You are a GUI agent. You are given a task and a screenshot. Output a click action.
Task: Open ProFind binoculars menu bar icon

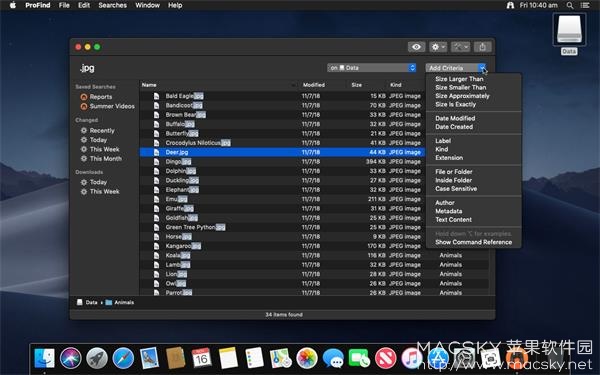coord(510,5)
